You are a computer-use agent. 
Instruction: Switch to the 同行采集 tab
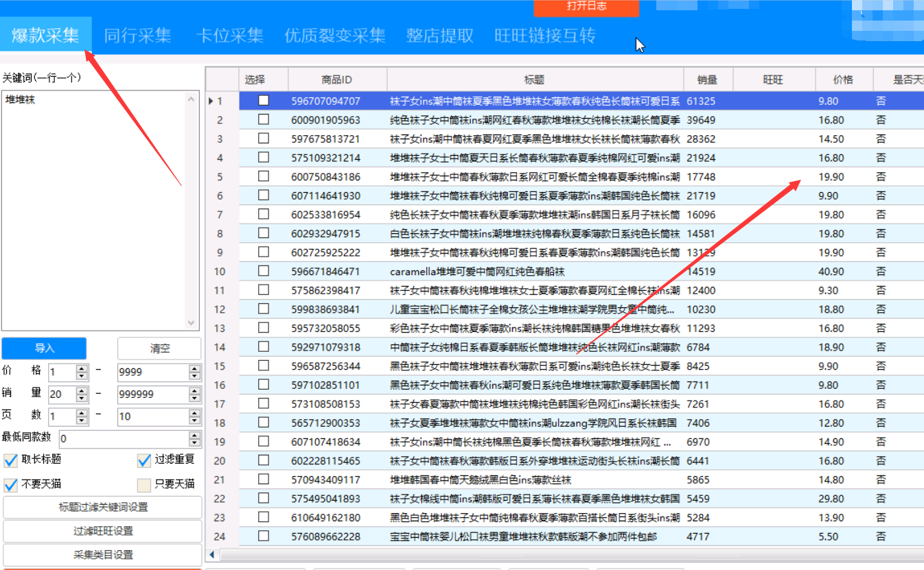point(138,35)
